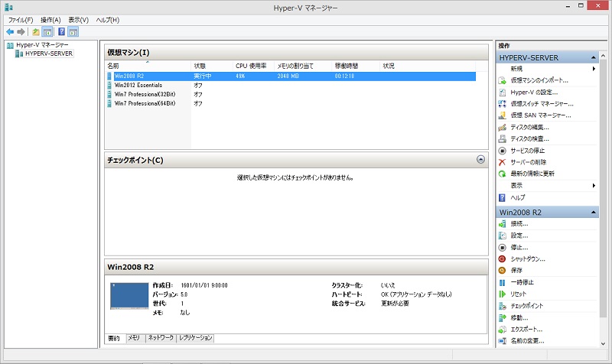This screenshot has width=612, height=364.
Task: Click 仮想マシンのインポート icon in actions
Action: [x=503, y=80]
